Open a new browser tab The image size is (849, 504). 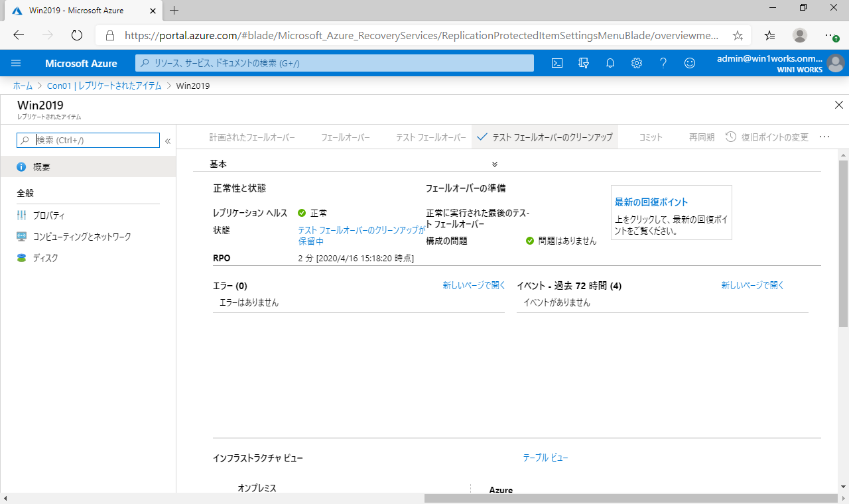[174, 10]
